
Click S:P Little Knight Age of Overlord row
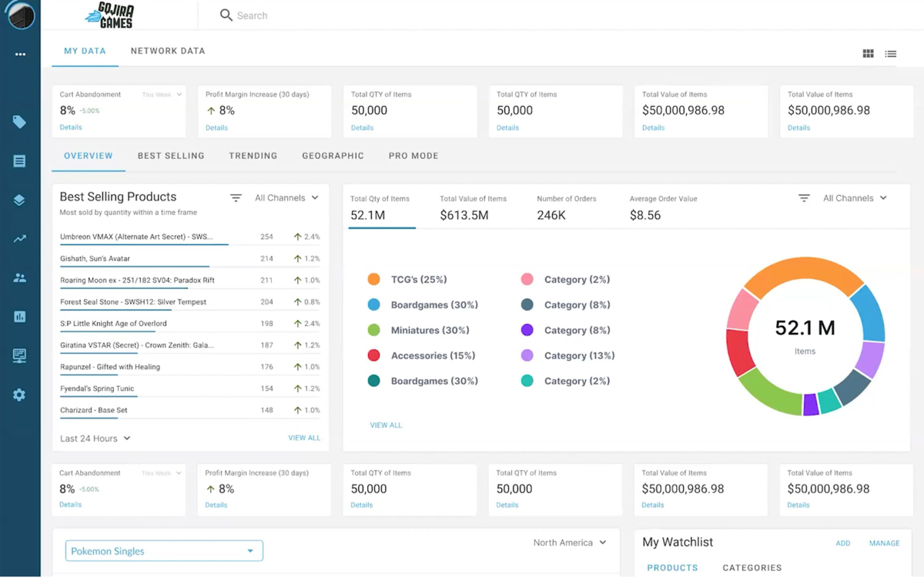coord(189,323)
